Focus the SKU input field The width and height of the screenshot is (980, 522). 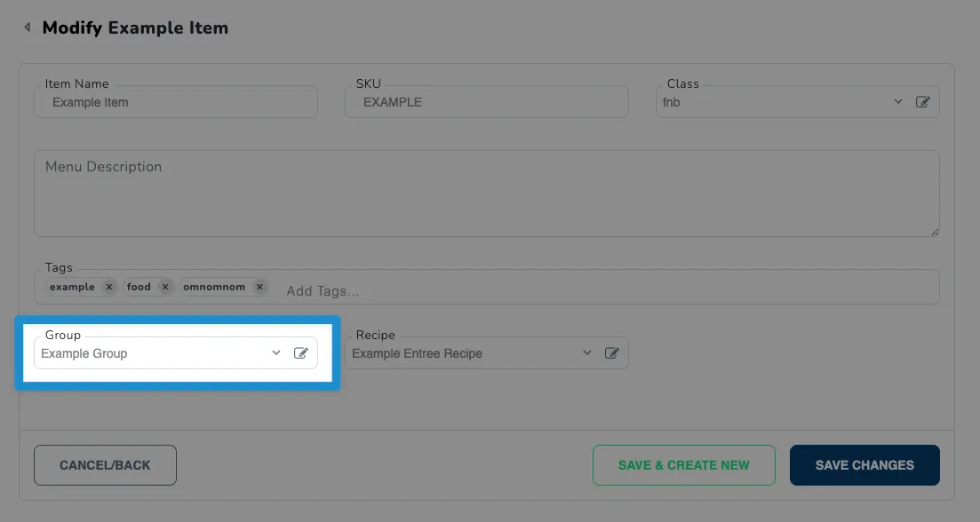pyautogui.click(x=486, y=102)
